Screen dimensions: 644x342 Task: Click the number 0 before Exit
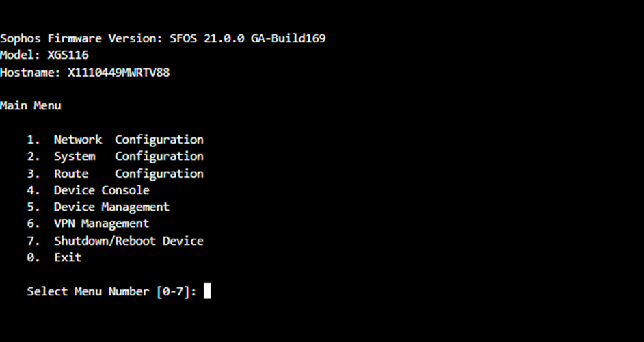(x=31, y=258)
